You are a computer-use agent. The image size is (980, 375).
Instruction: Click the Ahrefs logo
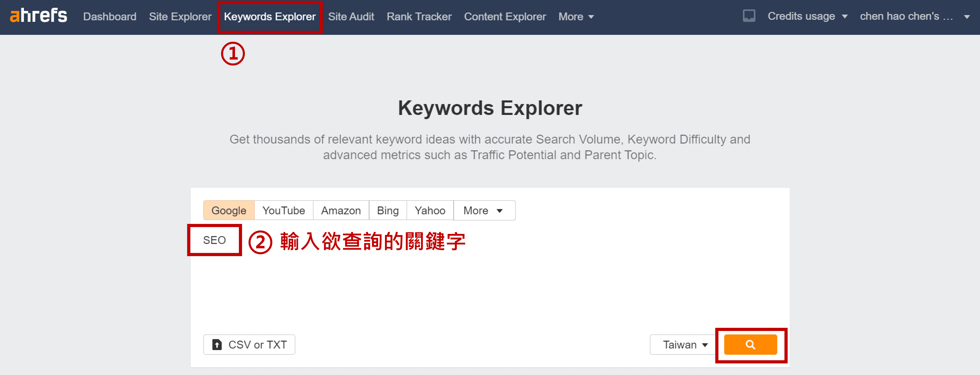coord(38,16)
